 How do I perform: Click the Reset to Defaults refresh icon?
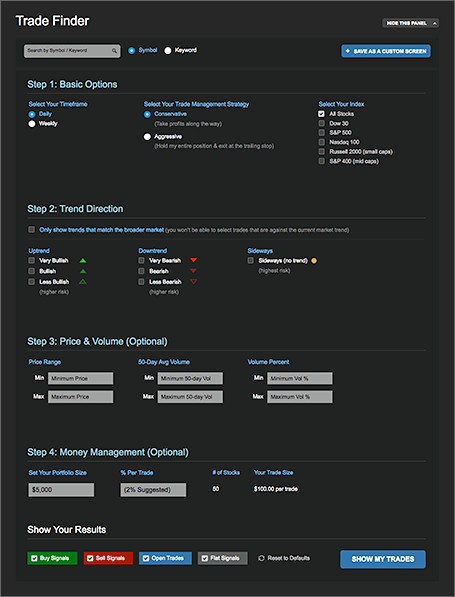[261, 558]
